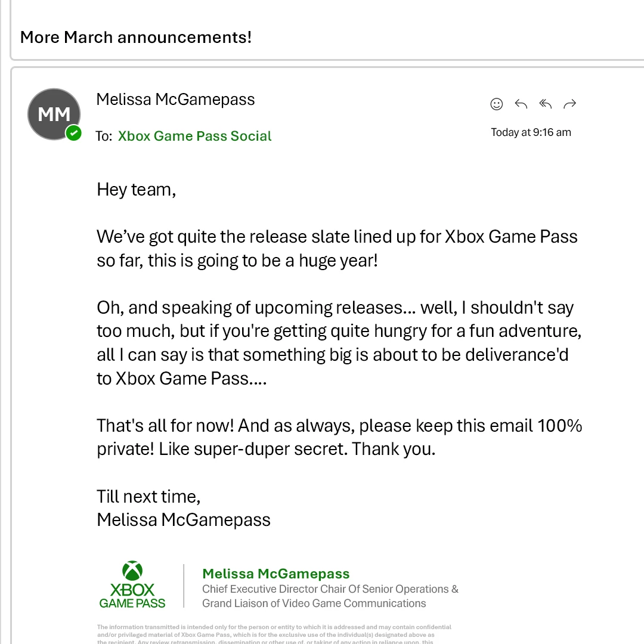Expand the truncated confidentiality disclaimer text
Image resolution: width=644 pixels, height=644 pixels.
coord(274,634)
